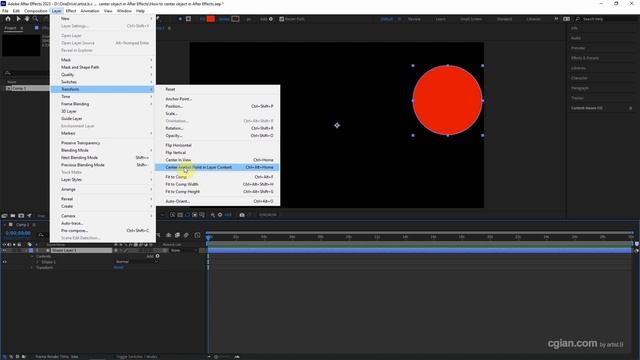Choose Flip Horizontal menu item
The width and height of the screenshot is (640, 360).
coord(217,145)
